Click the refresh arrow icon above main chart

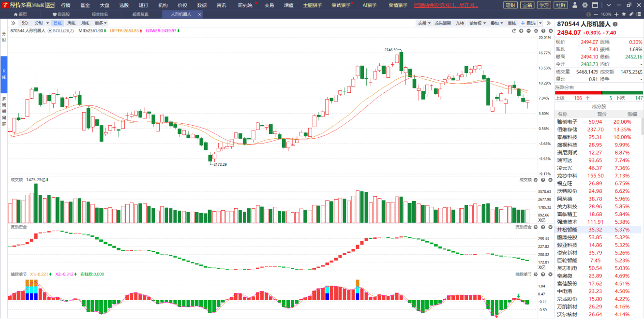(x=514, y=31)
